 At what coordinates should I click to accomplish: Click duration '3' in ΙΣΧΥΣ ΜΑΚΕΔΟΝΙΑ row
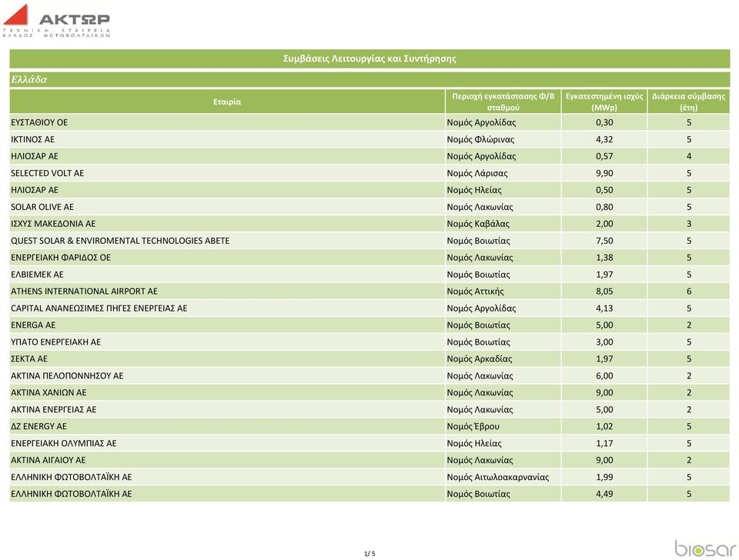pyautogui.click(x=688, y=224)
